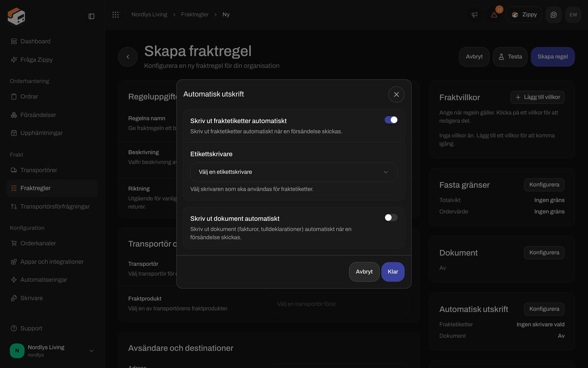Enable Skriv ut dokument automatiskt toggle
The image size is (588, 368).
(x=391, y=218)
